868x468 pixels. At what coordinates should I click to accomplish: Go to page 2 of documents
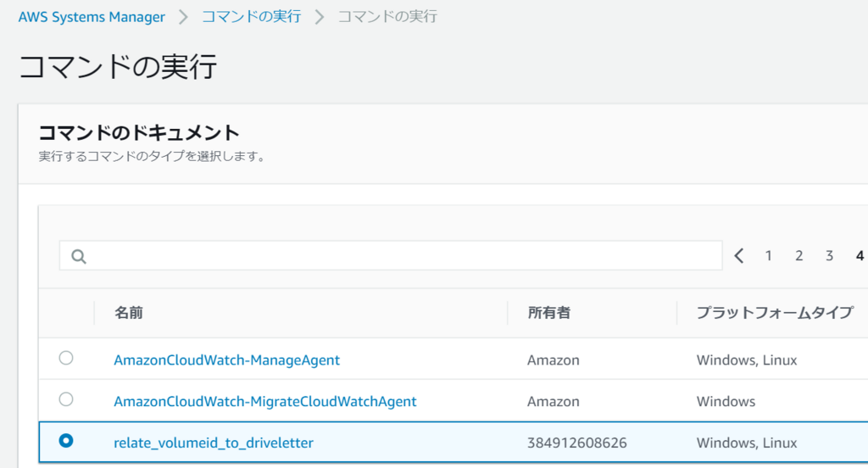pyautogui.click(x=798, y=255)
